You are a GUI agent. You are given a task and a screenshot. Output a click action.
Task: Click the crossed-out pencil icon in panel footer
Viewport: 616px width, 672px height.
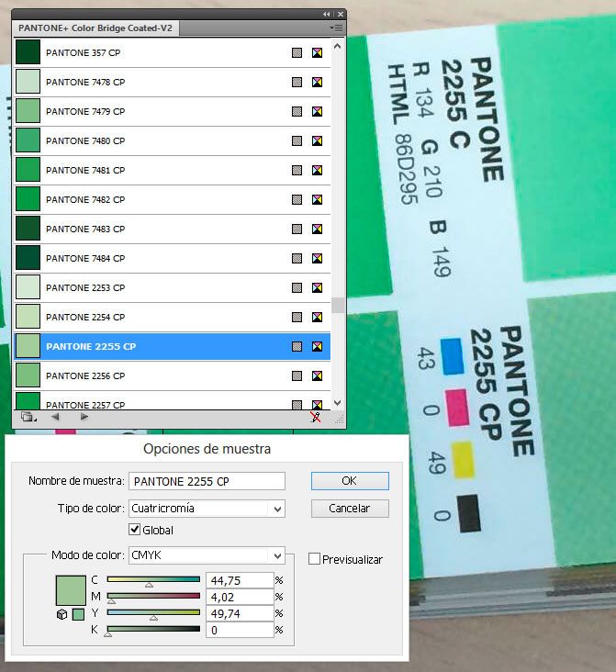(x=316, y=417)
